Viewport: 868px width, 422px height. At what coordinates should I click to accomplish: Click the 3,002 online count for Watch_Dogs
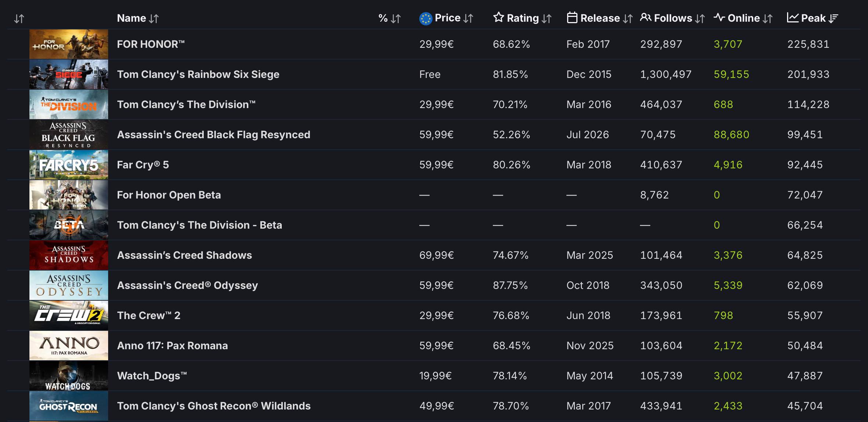(x=728, y=376)
